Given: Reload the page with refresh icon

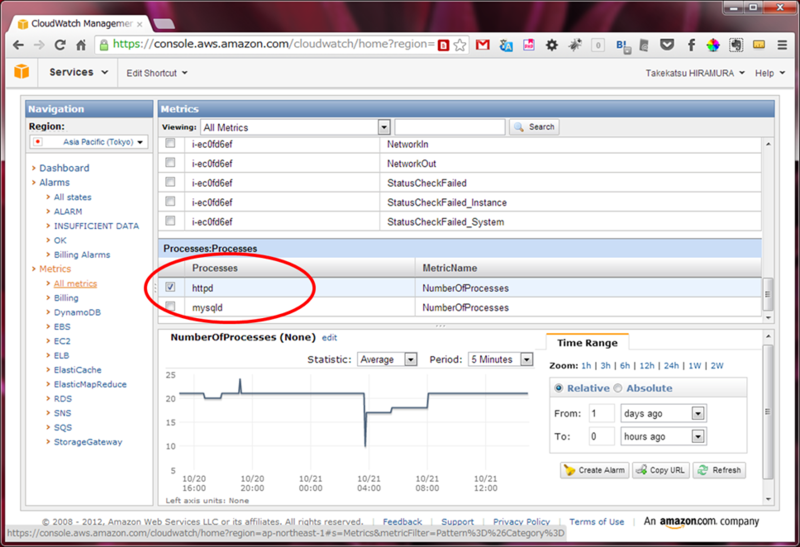Looking at the screenshot, I should 60,45.
